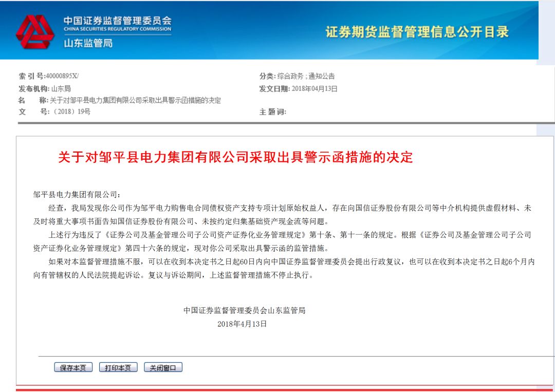Image resolution: width=555 pixels, height=392 pixels.
Task: Click the closing date 2018年4月13日
Action: (242, 324)
